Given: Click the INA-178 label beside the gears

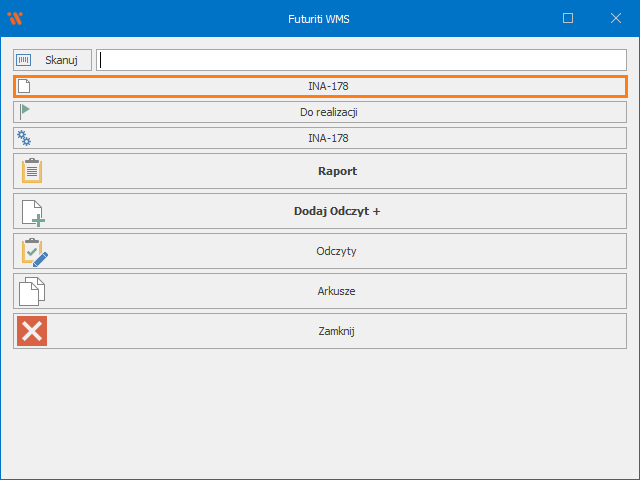Looking at the screenshot, I should pyautogui.click(x=328, y=138).
